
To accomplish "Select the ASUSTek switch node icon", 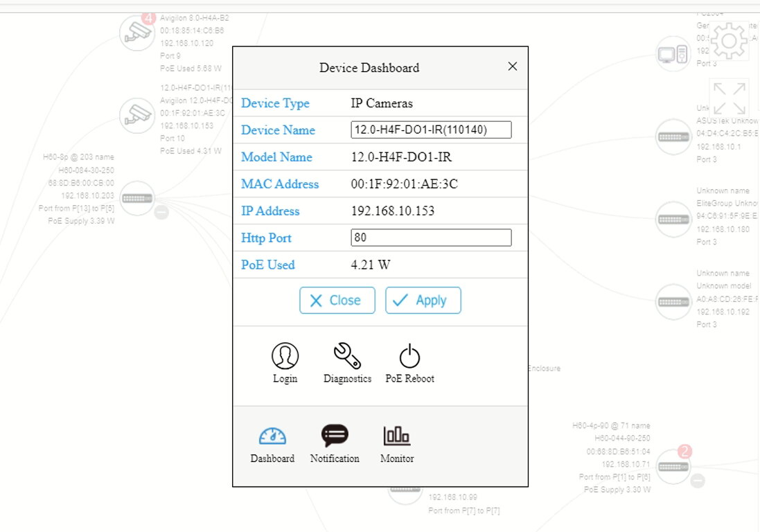I will point(673,136).
